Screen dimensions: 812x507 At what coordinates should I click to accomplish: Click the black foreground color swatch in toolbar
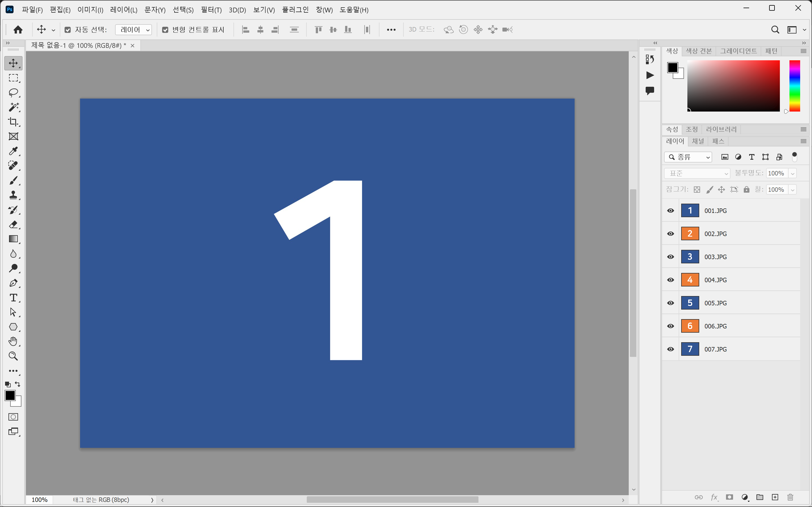click(x=9, y=395)
